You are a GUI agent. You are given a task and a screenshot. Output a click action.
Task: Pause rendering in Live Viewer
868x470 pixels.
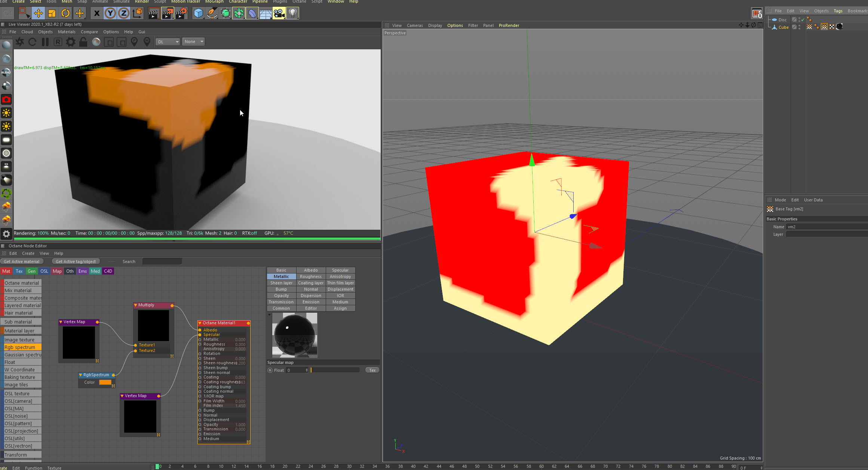[x=45, y=42]
